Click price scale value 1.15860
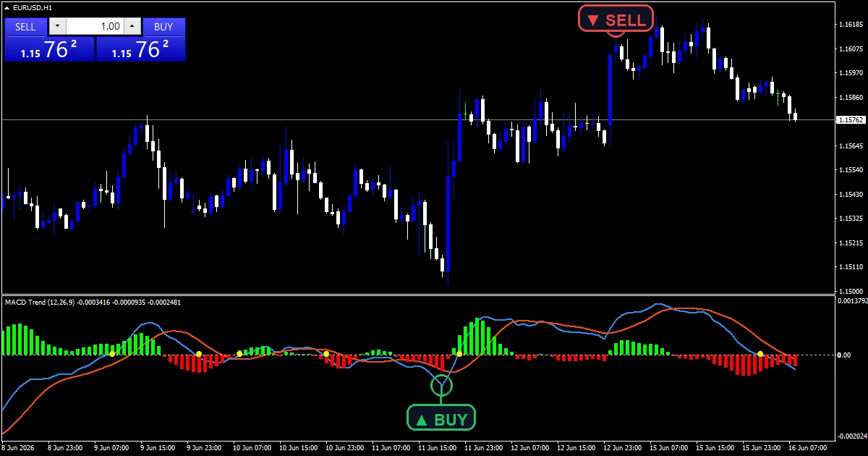 click(x=851, y=98)
